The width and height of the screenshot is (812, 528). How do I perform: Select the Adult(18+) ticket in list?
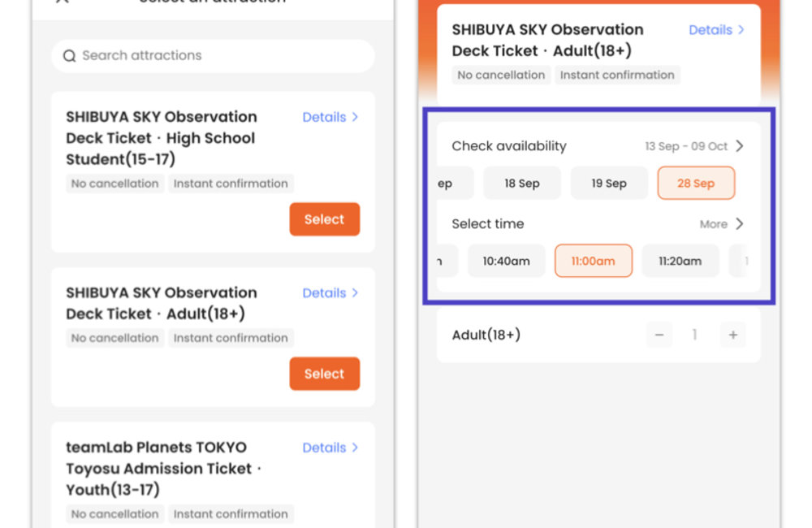(x=324, y=374)
